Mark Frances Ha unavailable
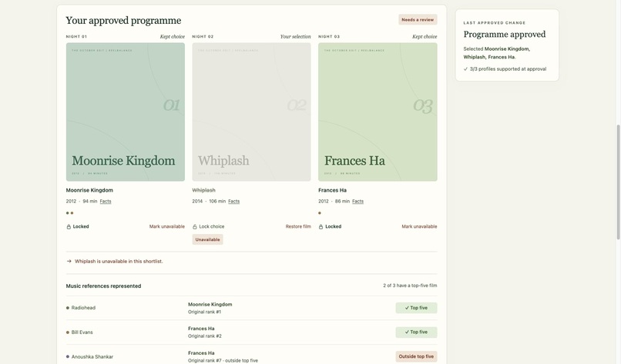 (419, 227)
